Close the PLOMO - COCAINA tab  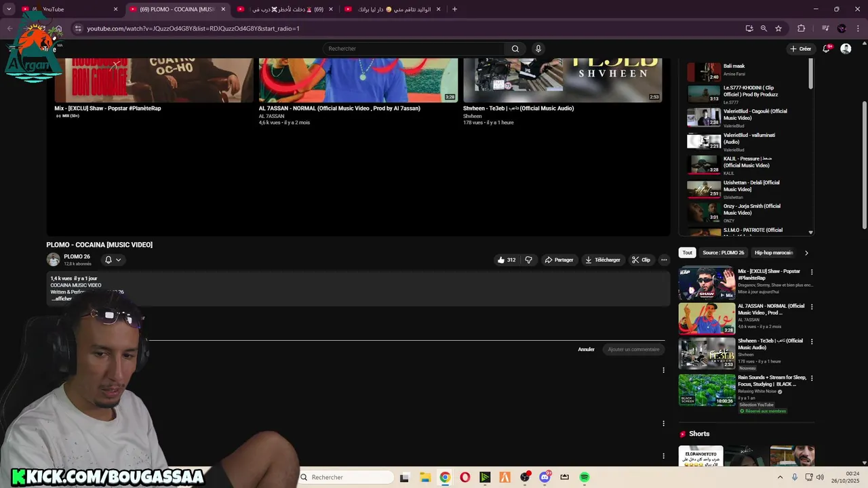223,9
